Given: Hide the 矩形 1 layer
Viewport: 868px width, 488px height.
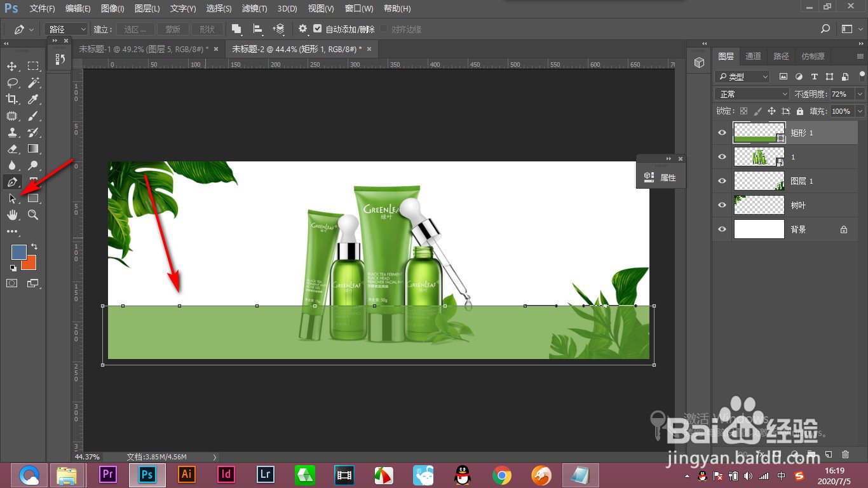Looking at the screenshot, I should pyautogui.click(x=722, y=133).
